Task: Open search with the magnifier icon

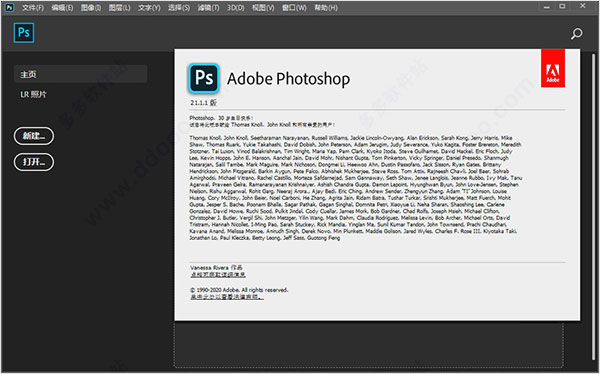Action: pos(576,34)
